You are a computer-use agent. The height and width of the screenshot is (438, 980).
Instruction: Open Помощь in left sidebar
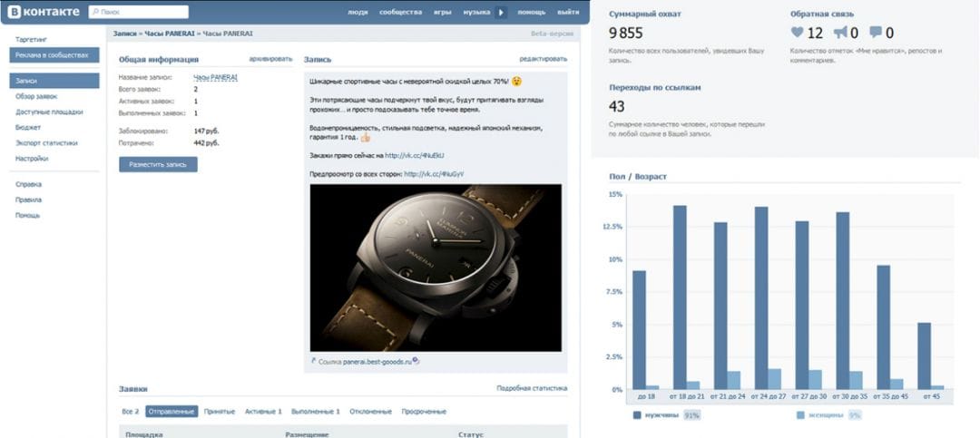tap(28, 215)
